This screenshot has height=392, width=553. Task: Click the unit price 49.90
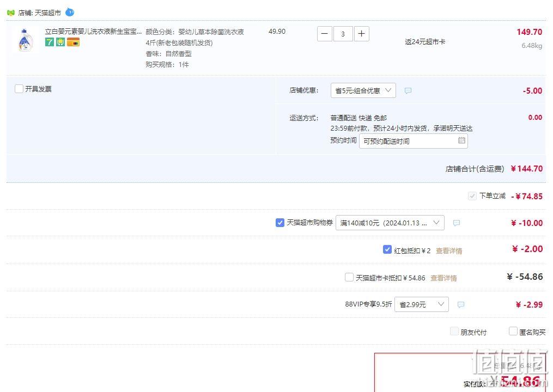pyautogui.click(x=277, y=32)
